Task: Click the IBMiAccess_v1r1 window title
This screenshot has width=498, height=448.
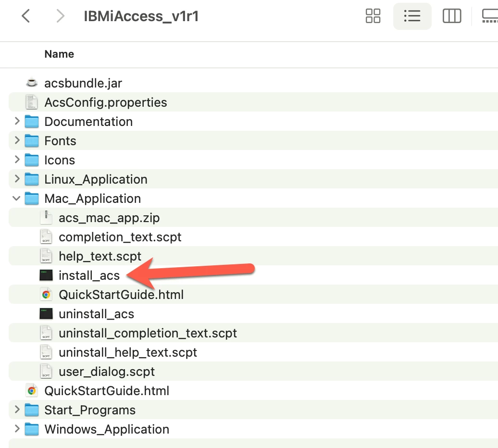Action: tap(141, 16)
